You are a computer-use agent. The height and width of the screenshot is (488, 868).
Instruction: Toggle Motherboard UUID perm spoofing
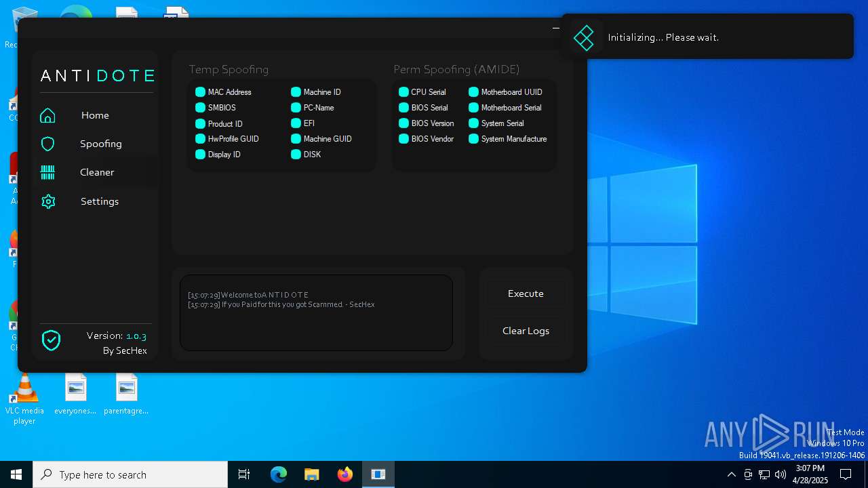473,91
